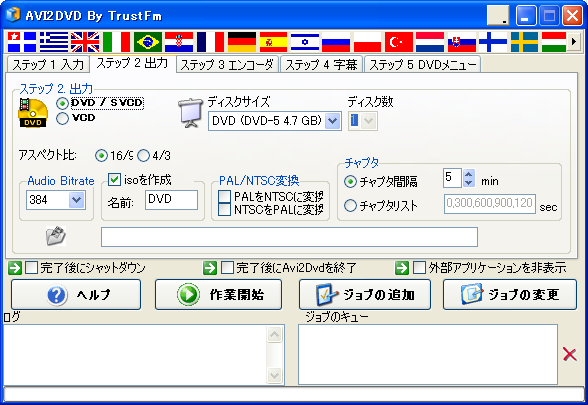Screen dimensions: 588x405
Task: Click the chapter list seconds field
Action: (x=490, y=204)
